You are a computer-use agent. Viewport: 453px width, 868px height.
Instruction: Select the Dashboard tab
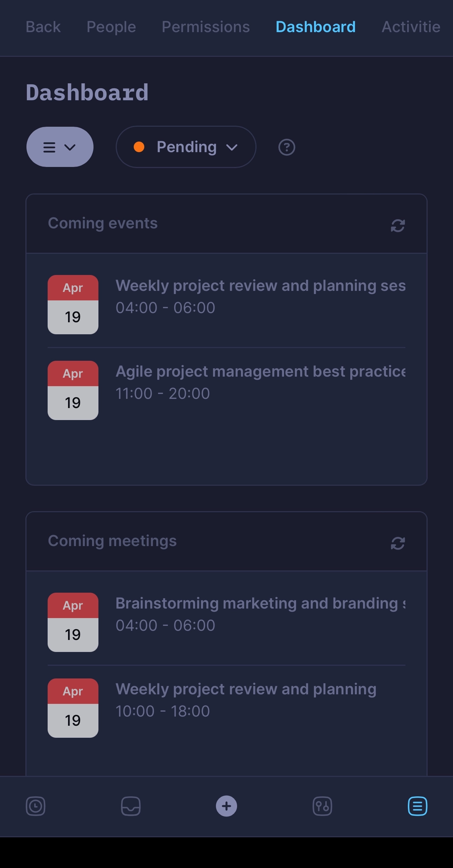(315, 27)
